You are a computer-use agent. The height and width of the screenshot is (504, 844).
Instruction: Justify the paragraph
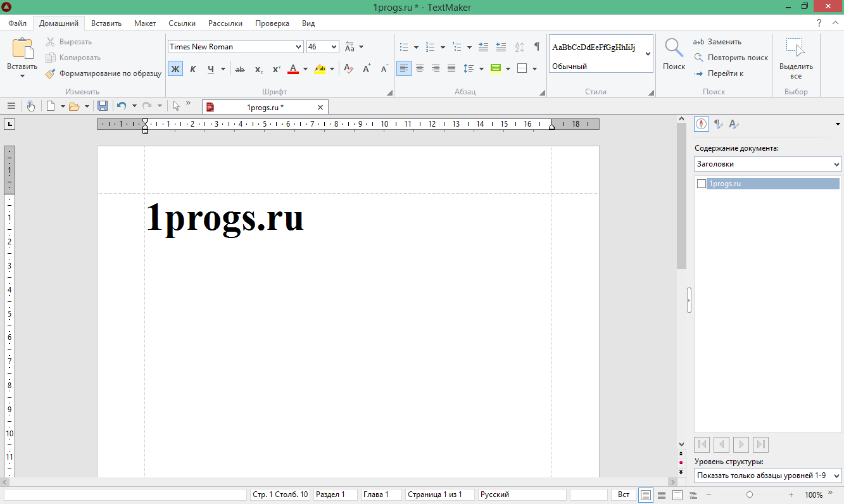[451, 68]
